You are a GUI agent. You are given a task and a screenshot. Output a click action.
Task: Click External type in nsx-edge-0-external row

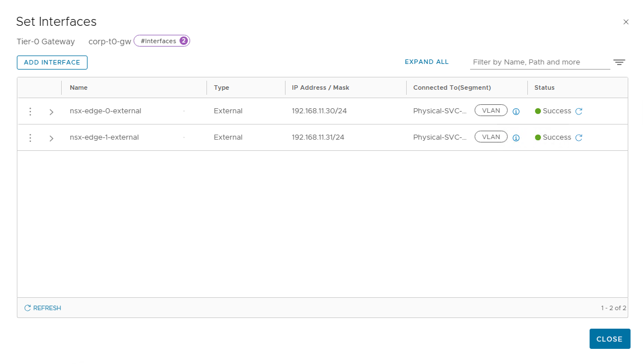pyautogui.click(x=228, y=111)
